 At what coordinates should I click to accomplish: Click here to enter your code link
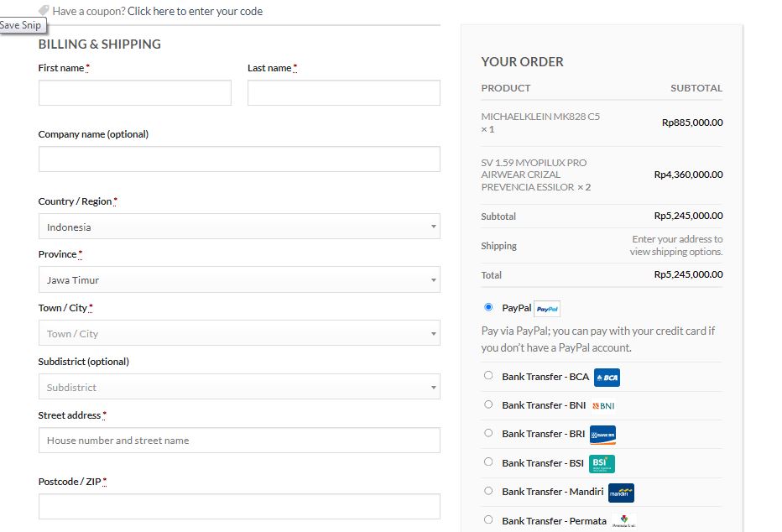[195, 11]
